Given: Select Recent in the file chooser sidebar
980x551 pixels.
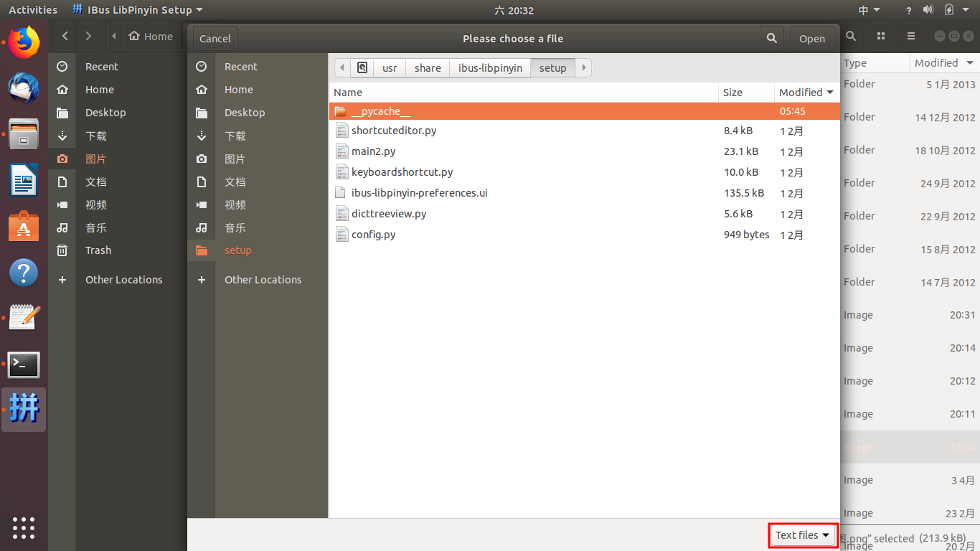Looking at the screenshot, I should 257,67.
